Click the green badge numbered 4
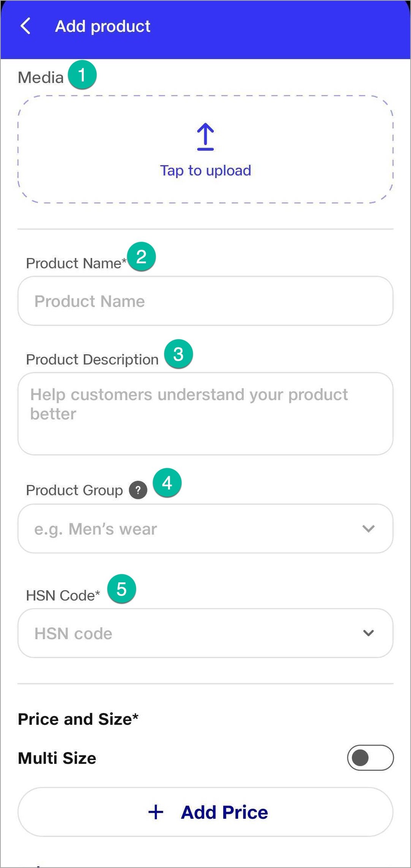This screenshot has height=868, width=411. (167, 483)
